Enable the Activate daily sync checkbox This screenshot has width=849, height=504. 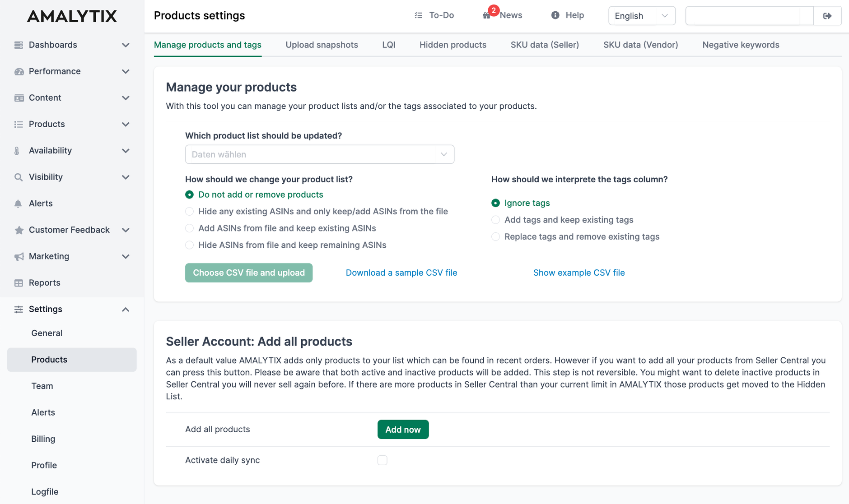pos(383,460)
